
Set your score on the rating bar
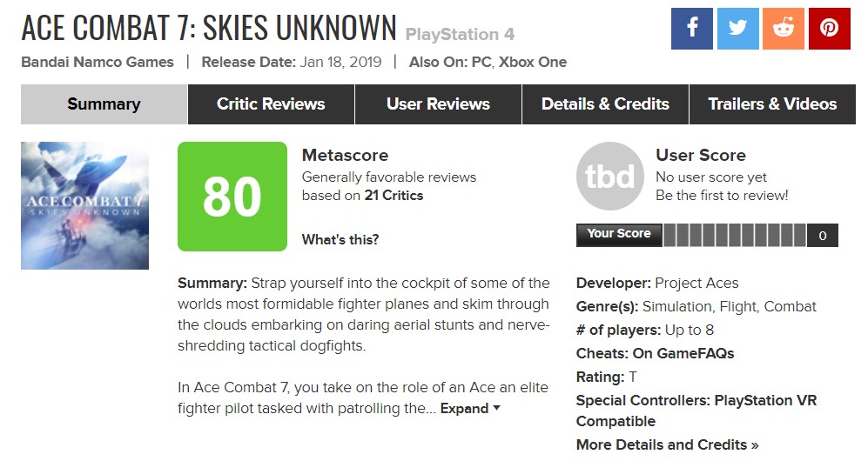(x=736, y=235)
